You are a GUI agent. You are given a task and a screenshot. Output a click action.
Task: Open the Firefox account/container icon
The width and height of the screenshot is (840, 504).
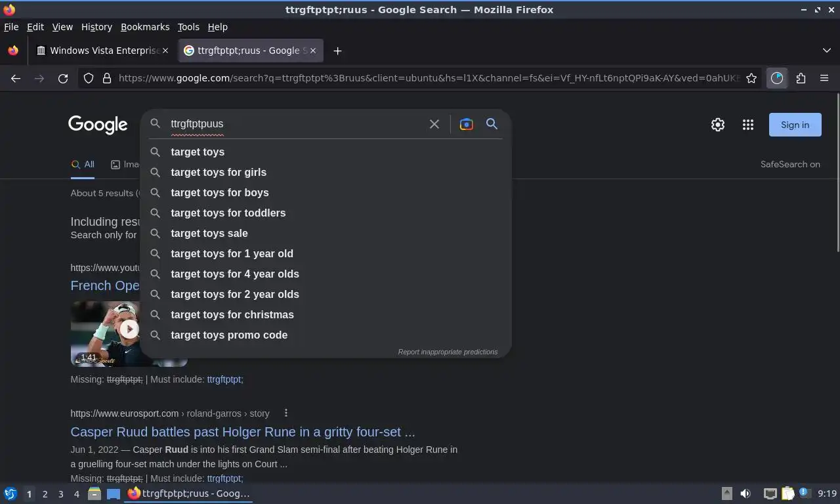[777, 78]
